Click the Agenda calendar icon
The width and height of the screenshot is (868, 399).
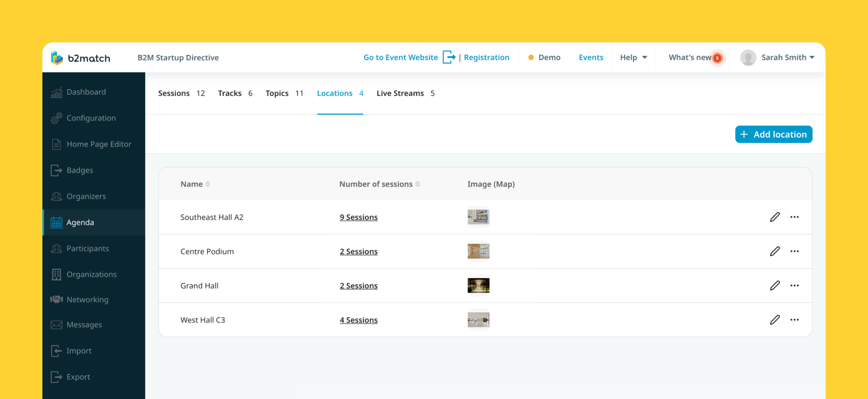pos(56,223)
